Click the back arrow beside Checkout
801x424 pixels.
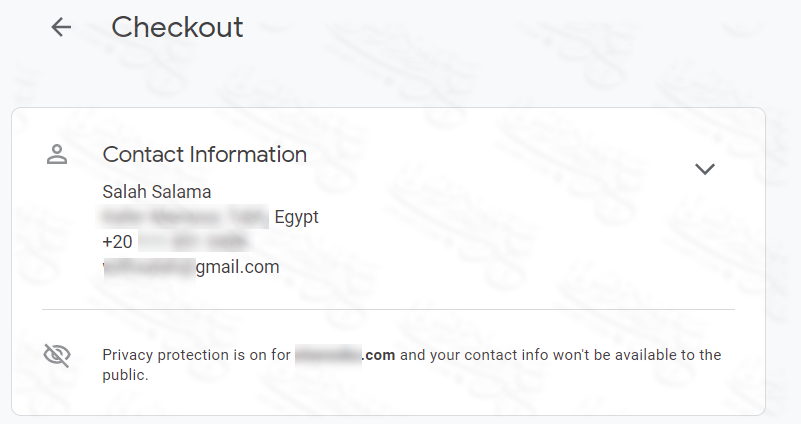pyautogui.click(x=62, y=27)
